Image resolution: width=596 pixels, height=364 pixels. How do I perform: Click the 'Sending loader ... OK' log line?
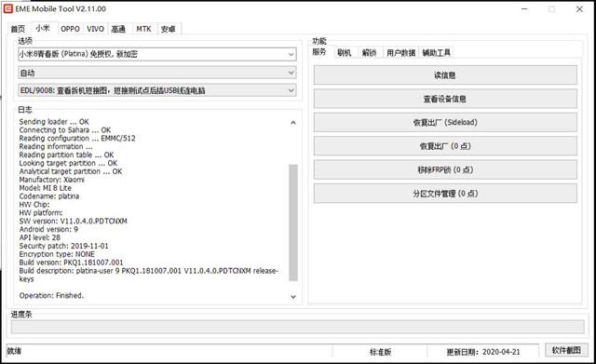tap(54, 122)
